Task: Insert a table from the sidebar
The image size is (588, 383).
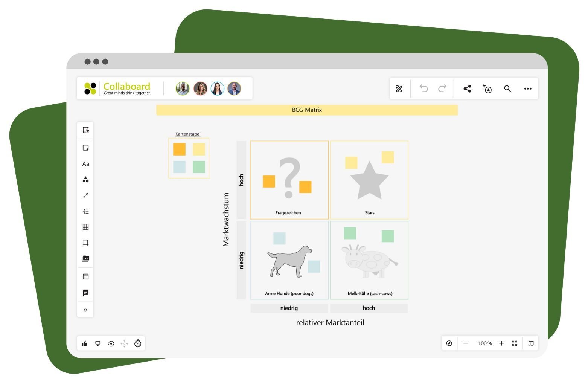Action: [x=85, y=227]
